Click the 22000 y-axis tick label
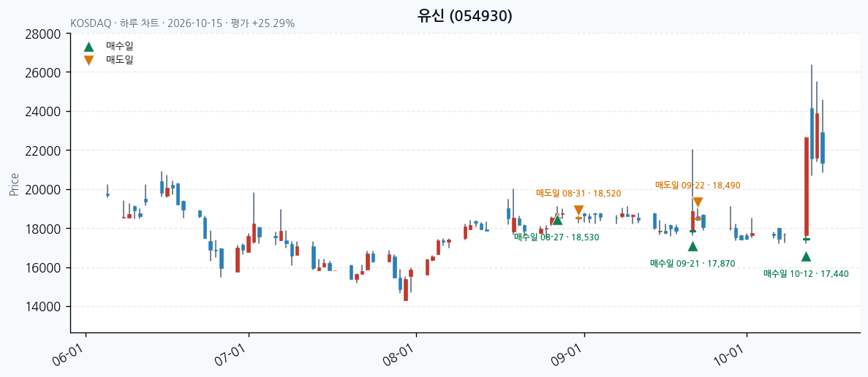The width and height of the screenshot is (868, 377). coord(43,151)
